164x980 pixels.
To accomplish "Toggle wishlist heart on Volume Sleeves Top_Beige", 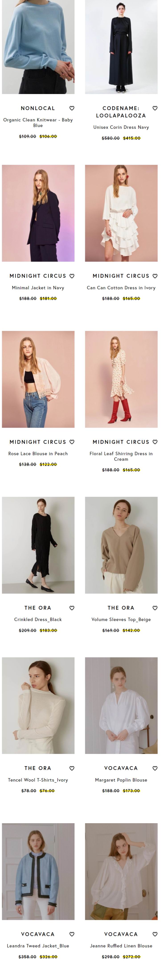I will point(155,608).
